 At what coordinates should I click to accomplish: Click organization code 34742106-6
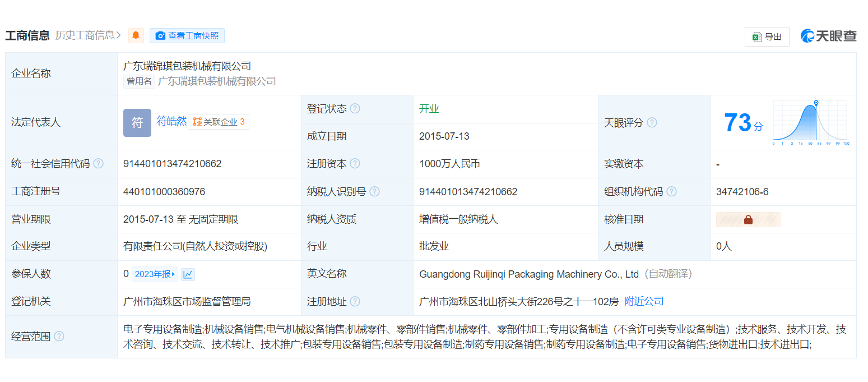[742, 192]
